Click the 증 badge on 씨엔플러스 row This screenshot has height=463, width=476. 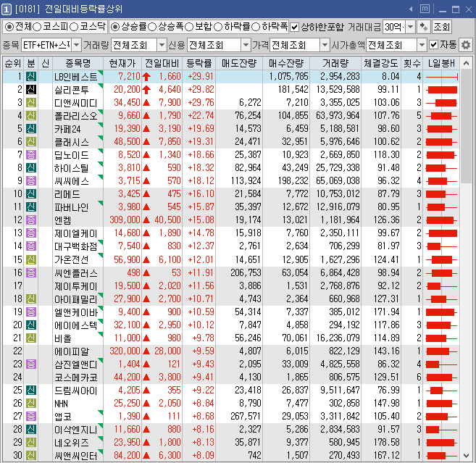[x=31, y=272]
